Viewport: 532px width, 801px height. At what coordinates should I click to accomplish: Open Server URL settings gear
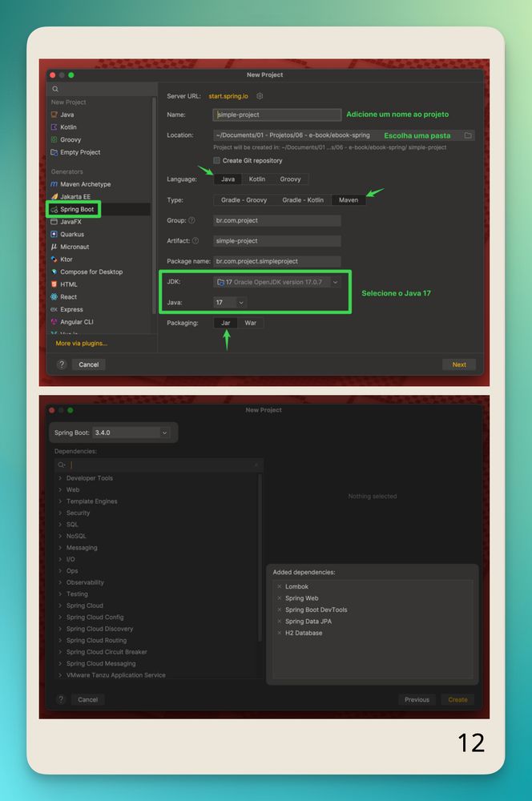pyautogui.click(x=260, y=96)
